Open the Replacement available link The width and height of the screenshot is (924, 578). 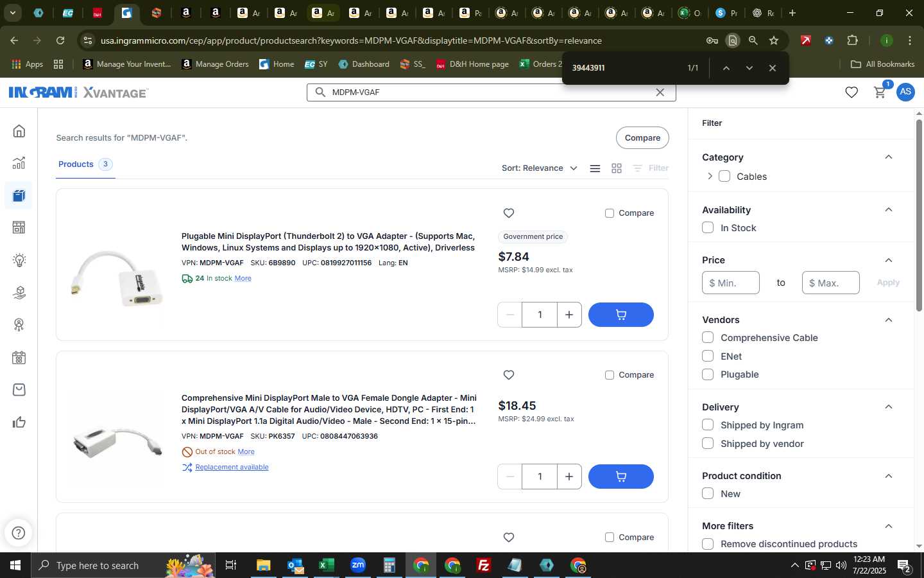pos(232,468)
